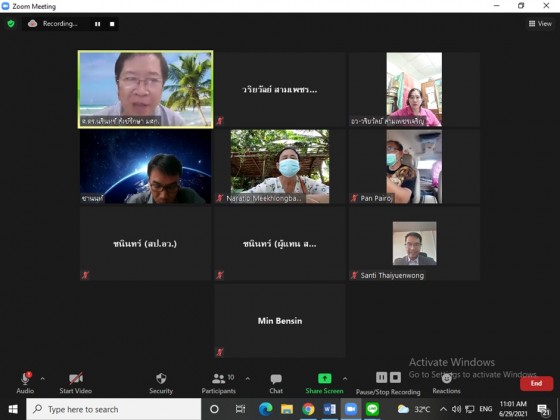Click muted mic icon next to Santi Thaiyuenwong
The width and height of the screenshot is (560, 420).
point(354,275)
